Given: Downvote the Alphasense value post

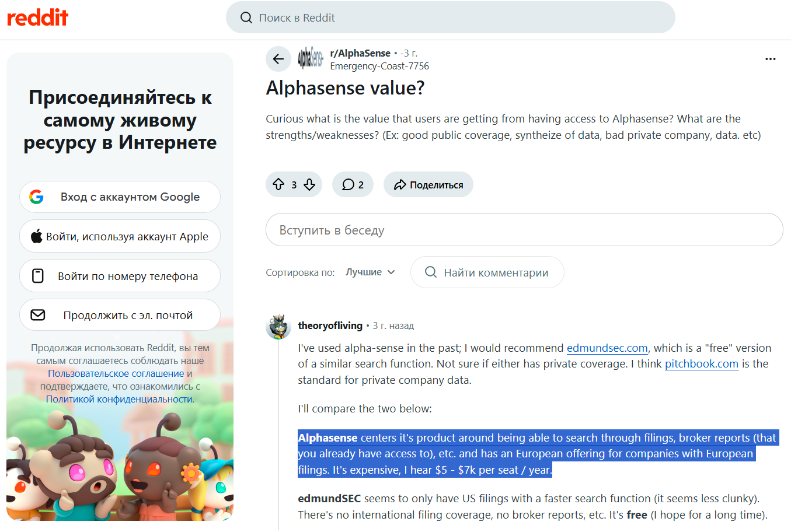Looking at the screenshot, I should click(309, 184).
